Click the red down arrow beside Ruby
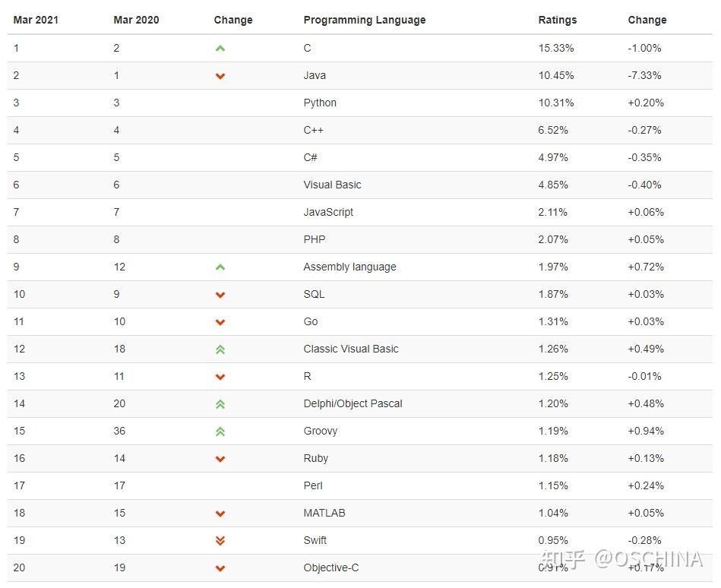This screenshot has height=588, width=721. [220, 459]
